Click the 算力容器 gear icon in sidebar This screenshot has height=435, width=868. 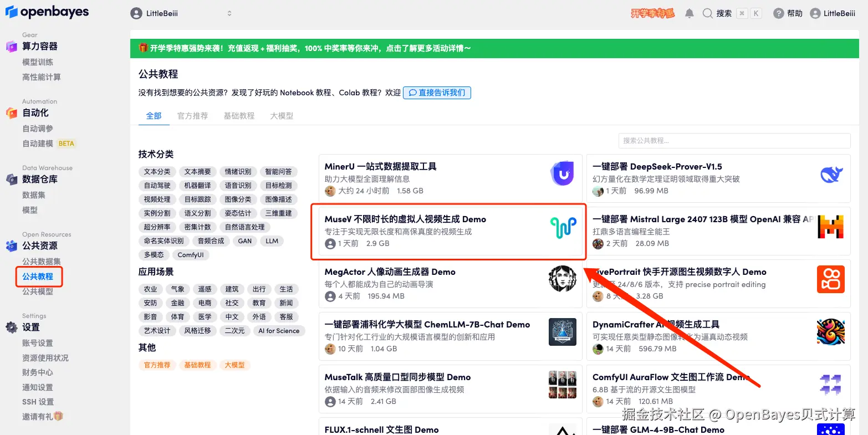[11, 45]
